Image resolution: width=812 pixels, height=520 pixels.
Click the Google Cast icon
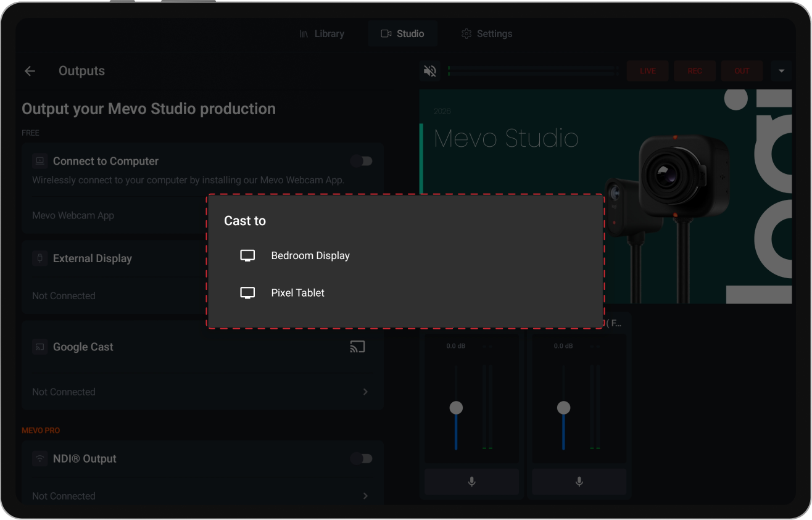(357, 347)
